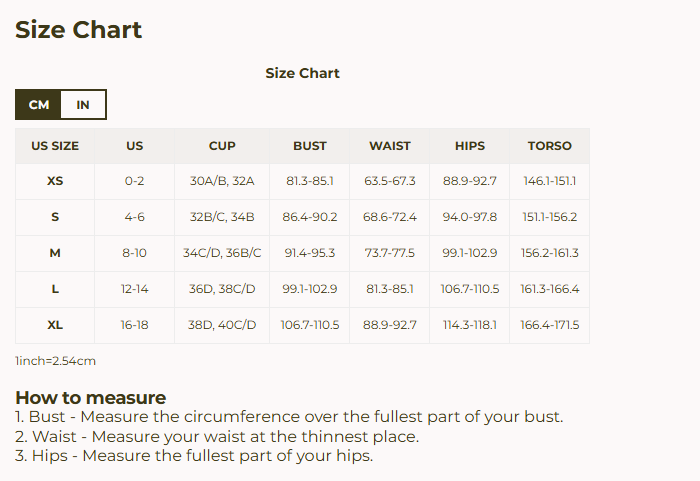
Task: Select the M size row label
Action: click(55, 254)
